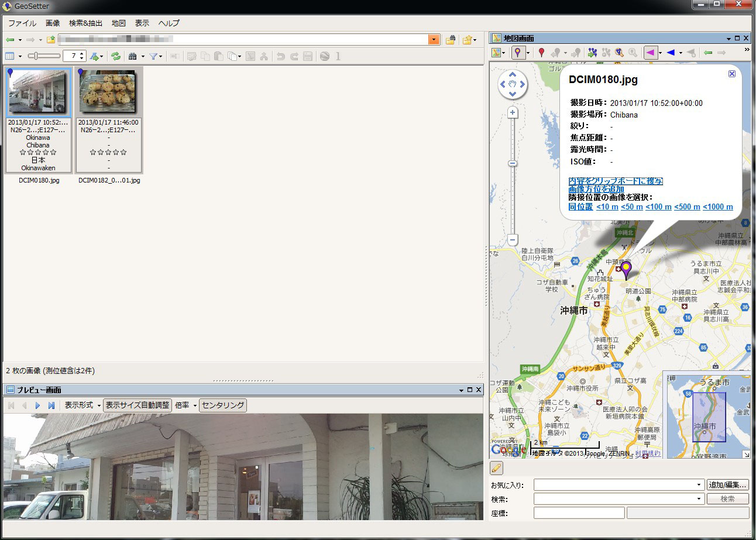Toggle the image position markers button

pos(518,53)
